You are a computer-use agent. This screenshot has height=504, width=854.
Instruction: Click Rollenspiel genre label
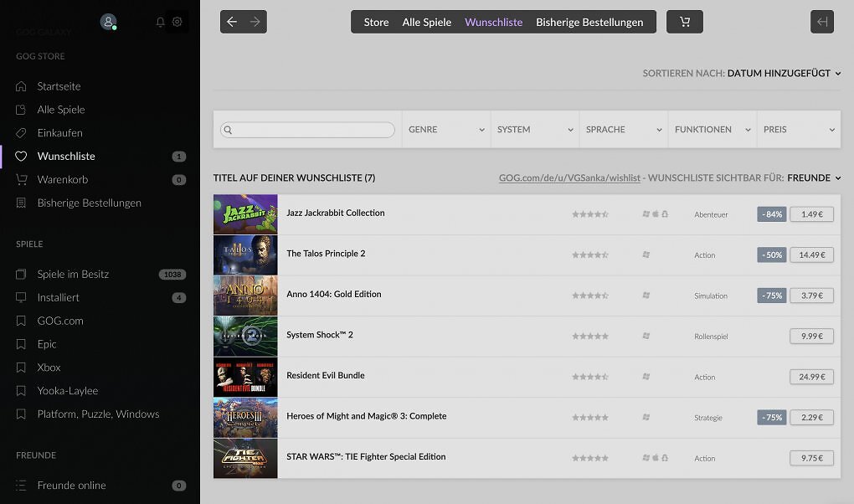pyautogui.click(x=711, y=337)
